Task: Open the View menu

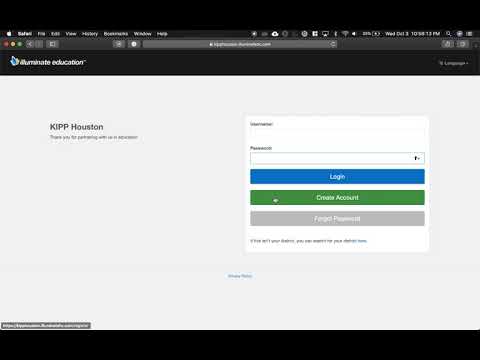Action: (x=71, y=34)
